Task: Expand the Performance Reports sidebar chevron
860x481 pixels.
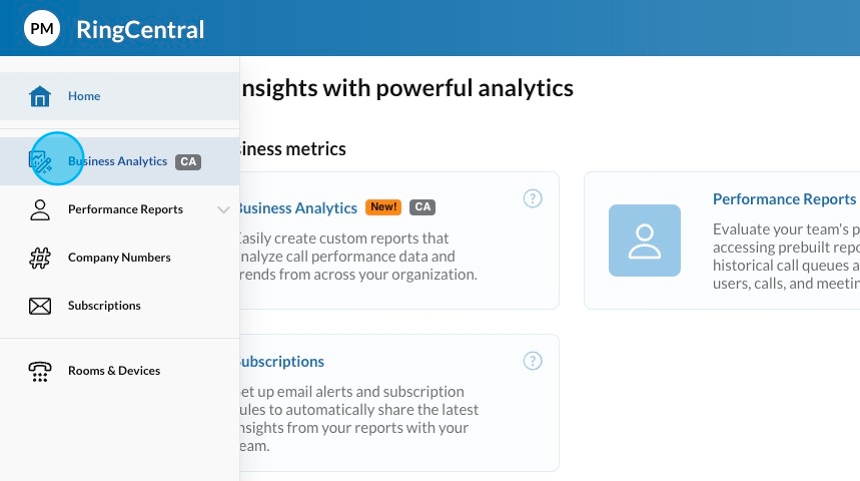Action: [x=223, y=210]
